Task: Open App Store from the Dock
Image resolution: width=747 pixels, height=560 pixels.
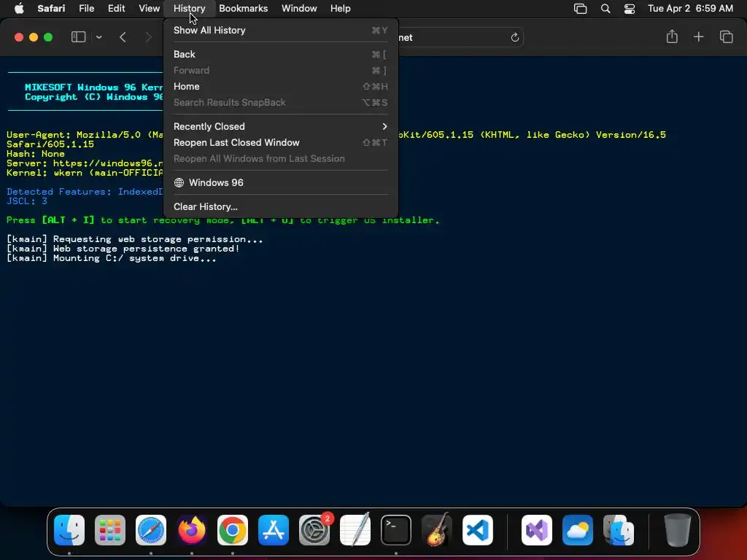Action: [x=274, y=530]
